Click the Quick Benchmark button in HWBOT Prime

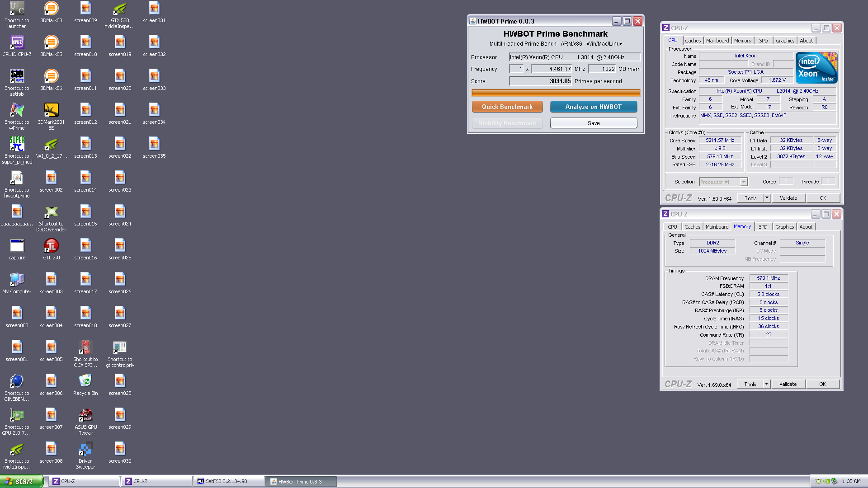pyautogui.click(x=507, y=107)
